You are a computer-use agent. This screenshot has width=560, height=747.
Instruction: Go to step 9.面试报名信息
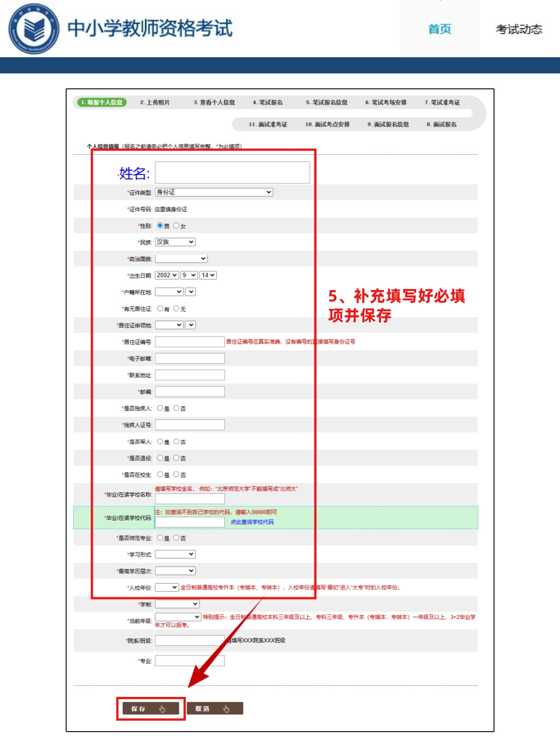388,124
